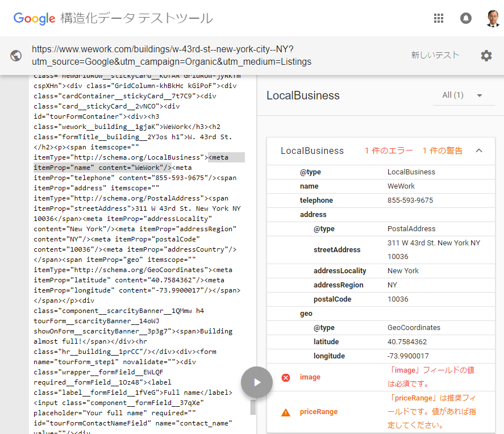Click the 1 件の警告 warning count
The width and height of the screenshot is (504, 434).
[442, 151]
